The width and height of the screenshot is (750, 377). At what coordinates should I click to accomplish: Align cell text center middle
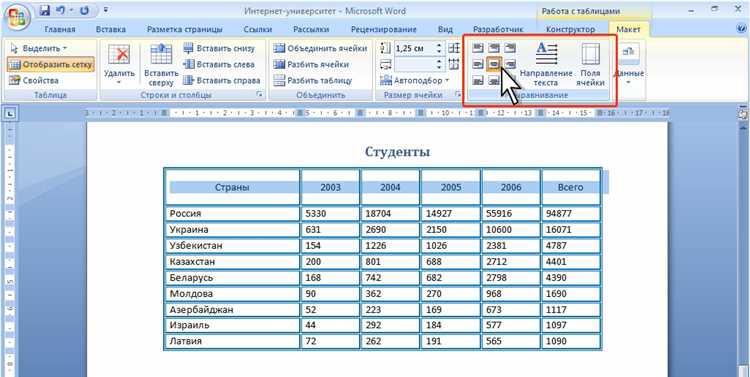click(x=494, y=64)
